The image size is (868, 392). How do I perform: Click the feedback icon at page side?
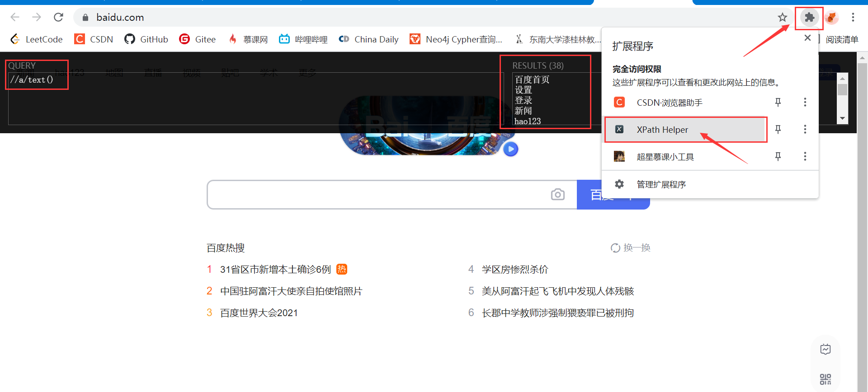coord(826,349)
